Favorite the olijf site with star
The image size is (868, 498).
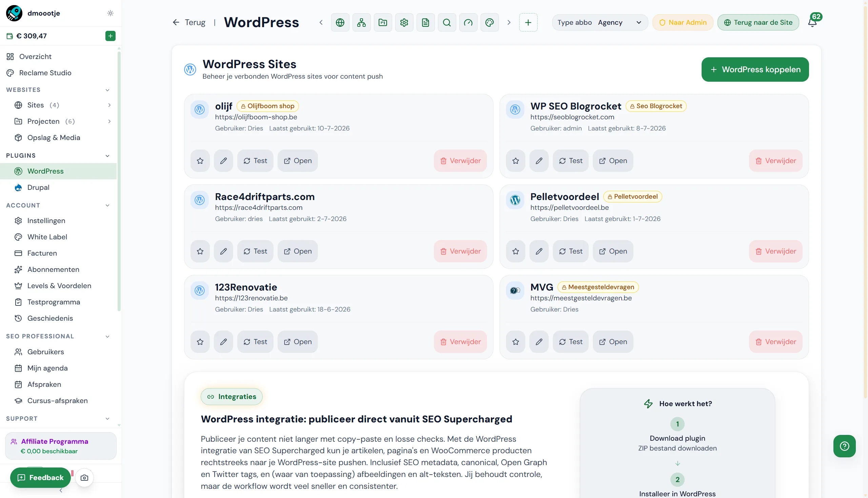[200, 161]
